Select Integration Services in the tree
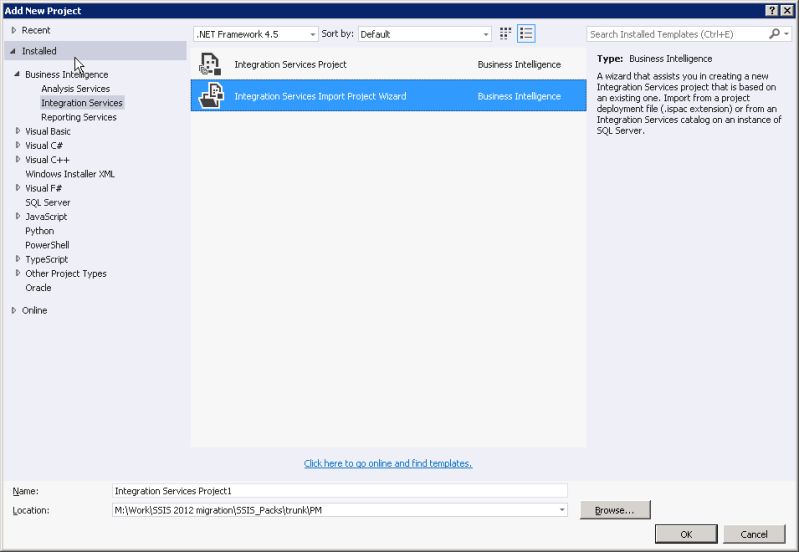The image size is (799, 552). [x=82, y=103]
